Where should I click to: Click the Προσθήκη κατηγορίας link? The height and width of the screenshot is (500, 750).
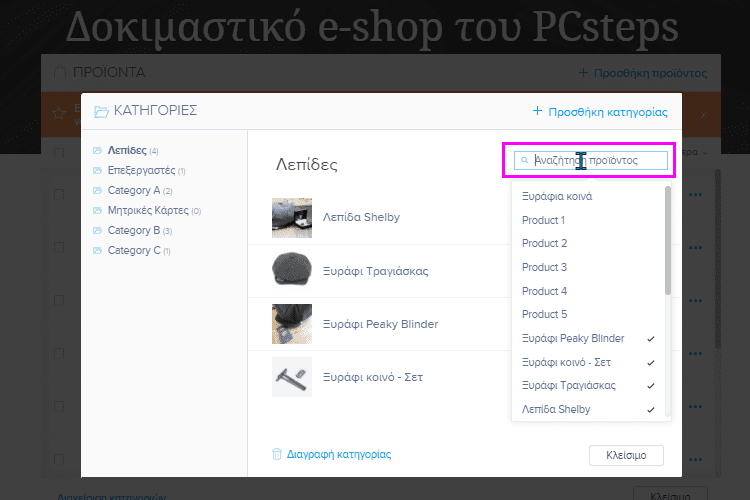coord(607,112)
